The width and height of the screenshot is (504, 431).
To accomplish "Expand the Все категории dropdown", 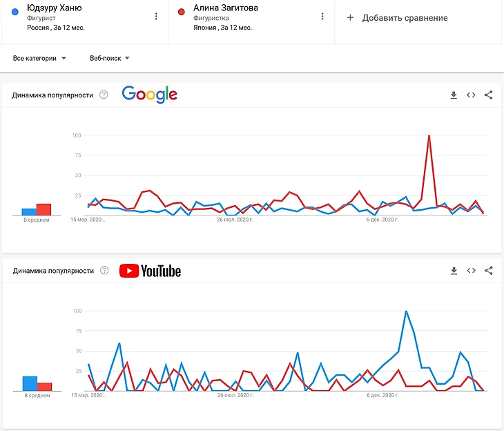I will point(40,59).
